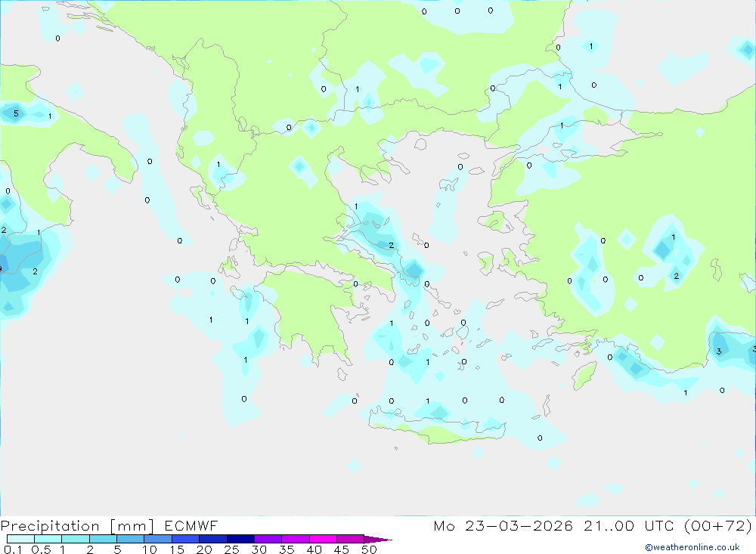Click the '0.1' legend scale label
Viewport: 756px width, 554px height.
pos(13,549)
